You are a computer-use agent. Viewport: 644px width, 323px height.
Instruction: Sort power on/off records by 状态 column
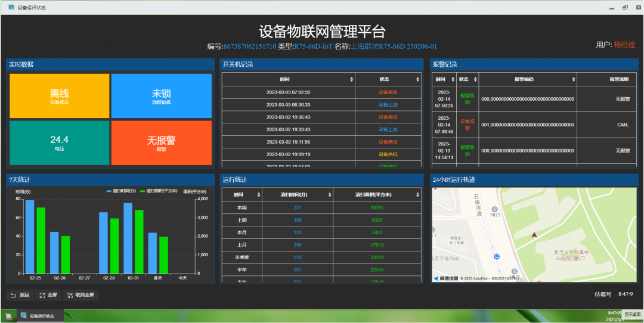coord(388,79)
